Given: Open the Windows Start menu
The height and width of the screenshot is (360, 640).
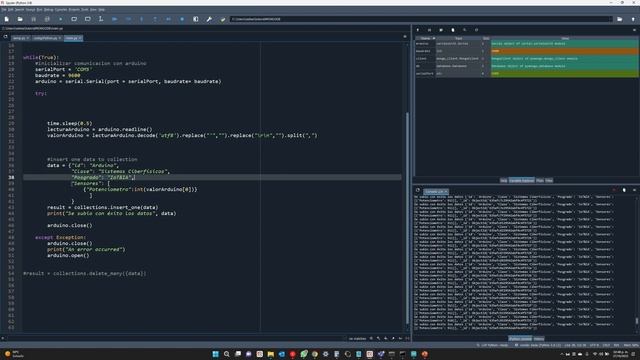Looking at the screenshot, I should point(216,354).
